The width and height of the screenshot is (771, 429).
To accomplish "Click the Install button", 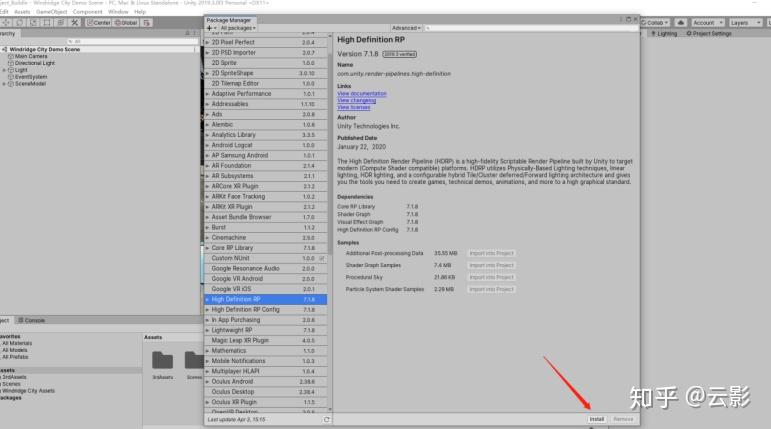I will [596, 419].
